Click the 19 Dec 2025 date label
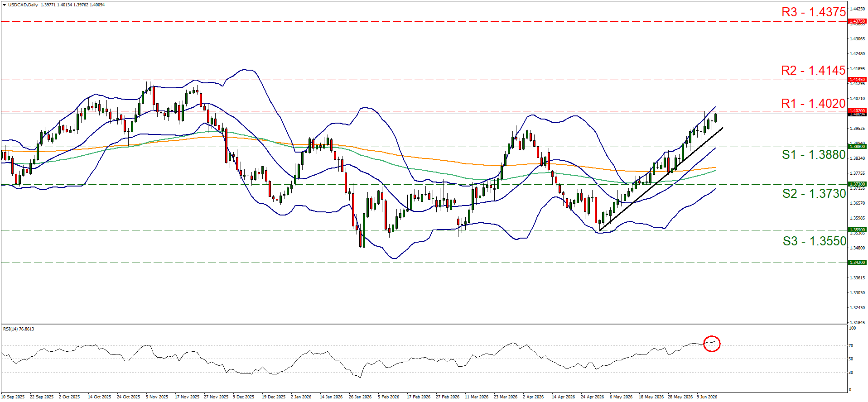This screenshot has width=868, height=402. (x=274, y=397)
